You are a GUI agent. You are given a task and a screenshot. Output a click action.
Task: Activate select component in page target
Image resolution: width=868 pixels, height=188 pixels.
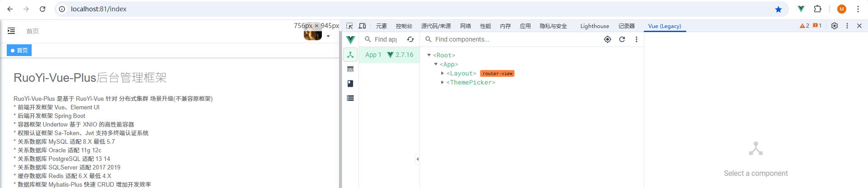608,39
